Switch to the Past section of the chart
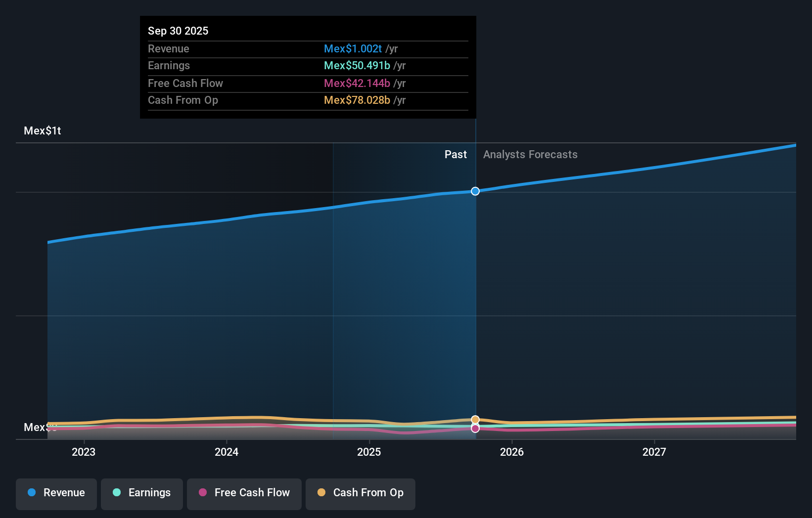 [x=455, y=154]
